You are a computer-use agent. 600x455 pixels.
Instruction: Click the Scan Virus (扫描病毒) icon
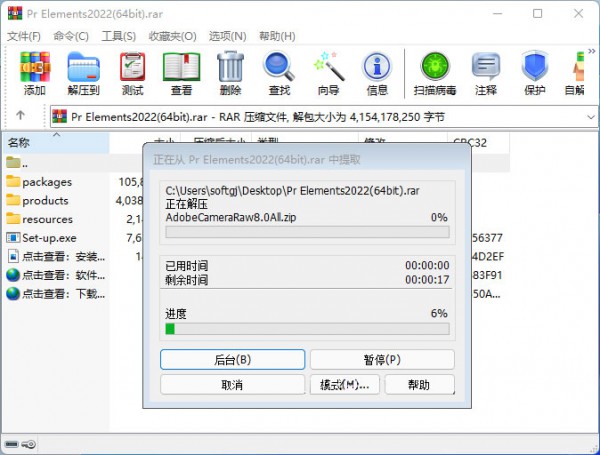[x=435, y=67]
